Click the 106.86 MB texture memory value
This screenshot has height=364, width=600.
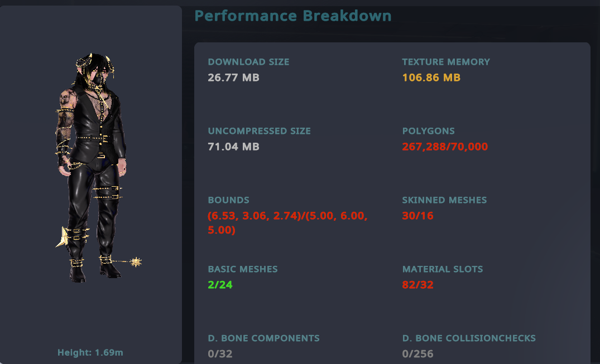(431, 77)
